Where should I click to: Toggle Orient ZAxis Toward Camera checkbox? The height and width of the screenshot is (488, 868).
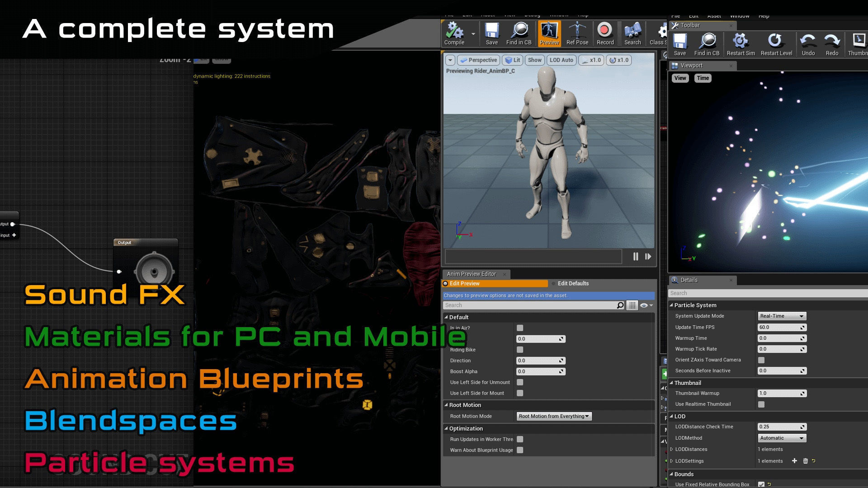pyautogui.click(x=761, y=360)
